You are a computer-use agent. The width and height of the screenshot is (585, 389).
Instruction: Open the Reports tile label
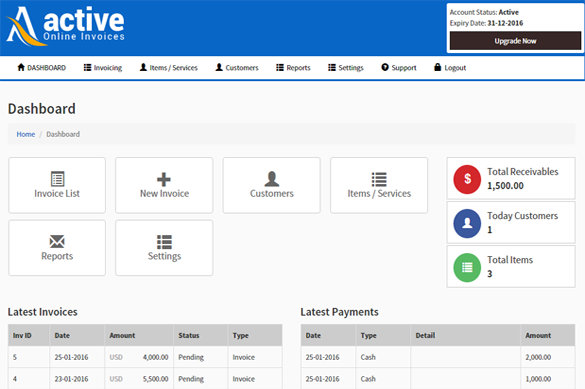[x=57, y=256]
